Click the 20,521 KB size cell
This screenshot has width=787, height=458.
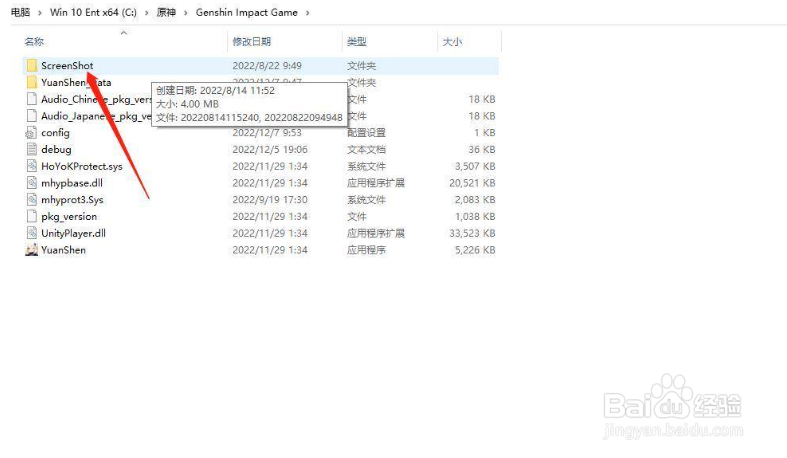[472, 183]
